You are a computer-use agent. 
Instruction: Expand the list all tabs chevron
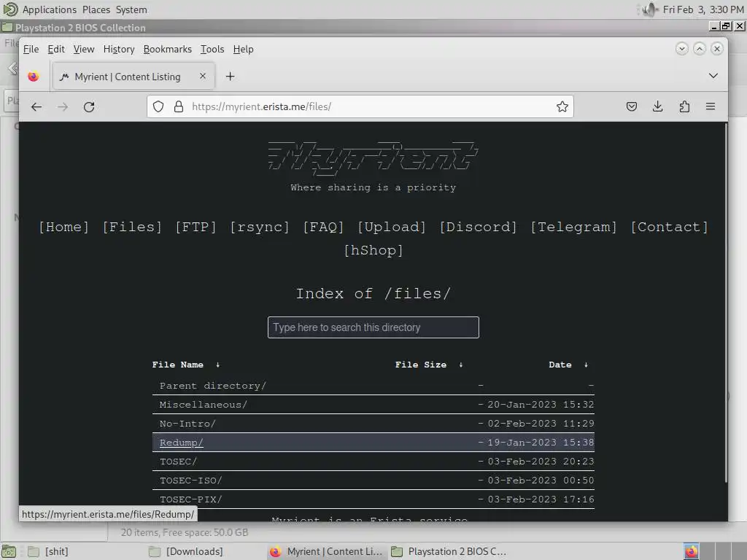[713, 76]
